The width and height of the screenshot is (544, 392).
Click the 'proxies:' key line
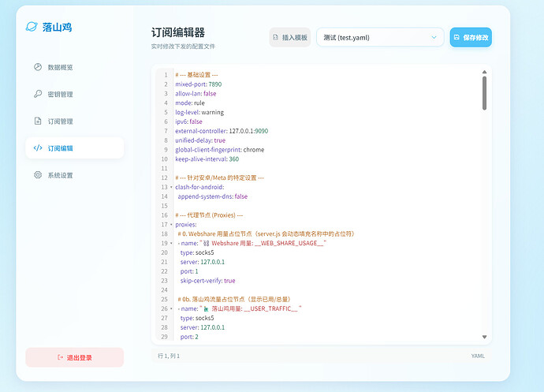185,225
